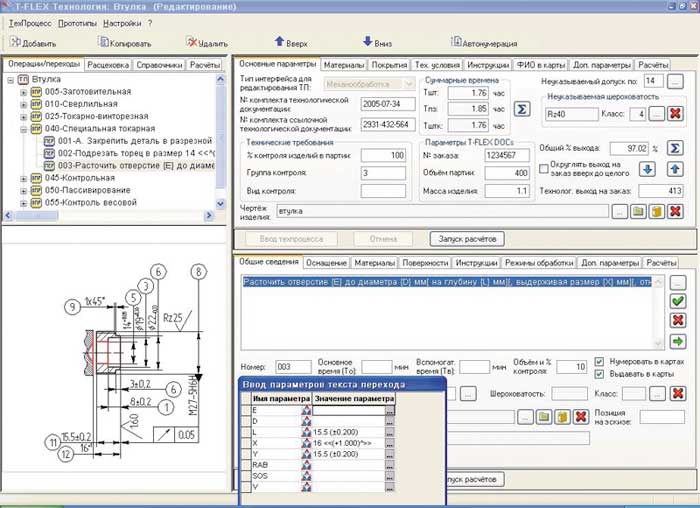Switch to the Справочники tab

click(x=158, y=64)
